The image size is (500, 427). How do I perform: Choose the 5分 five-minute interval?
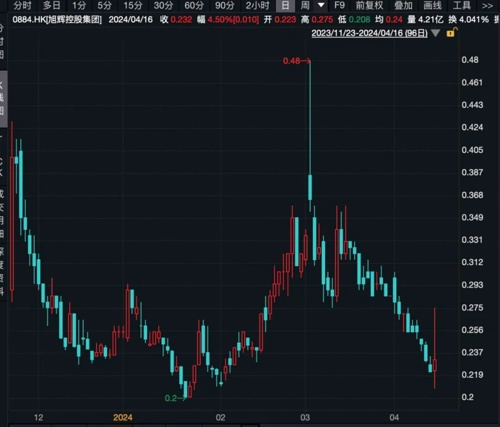pyautogui.click(x=104, y=5)
